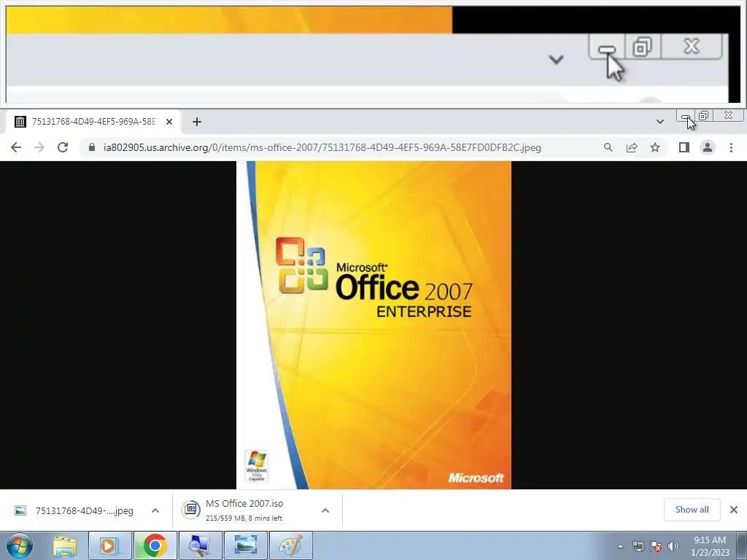Select the 75131768-4D49-4EF5 tab

[93, 122]
